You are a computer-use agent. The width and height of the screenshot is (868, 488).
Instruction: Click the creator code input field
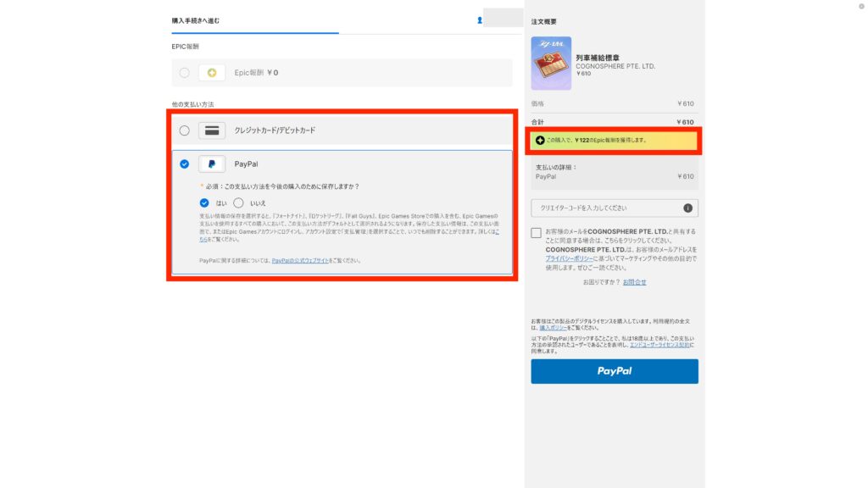coord(615,208)
